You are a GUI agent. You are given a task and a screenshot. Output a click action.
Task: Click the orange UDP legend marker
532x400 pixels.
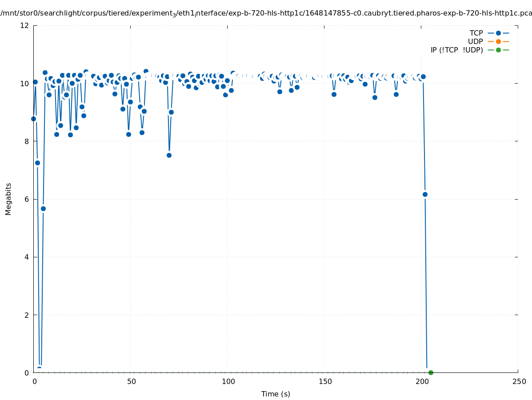498,41
